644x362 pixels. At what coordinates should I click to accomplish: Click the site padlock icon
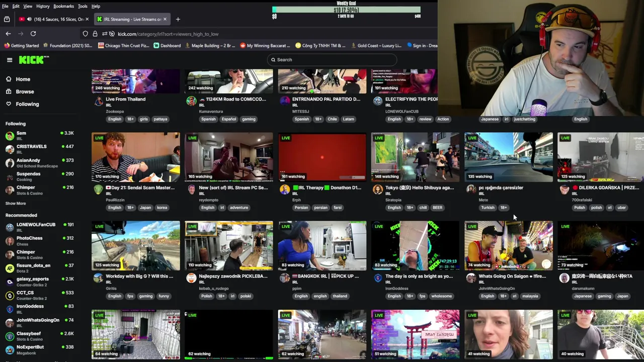coord(95,34)
